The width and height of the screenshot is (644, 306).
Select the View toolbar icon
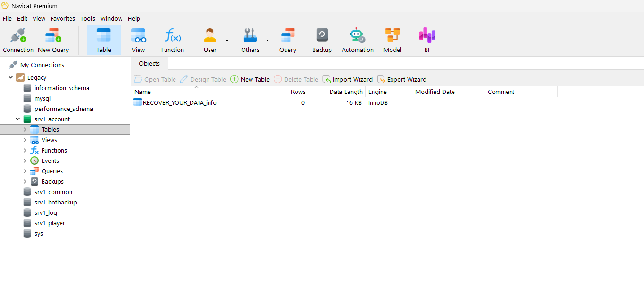point(138,41)
